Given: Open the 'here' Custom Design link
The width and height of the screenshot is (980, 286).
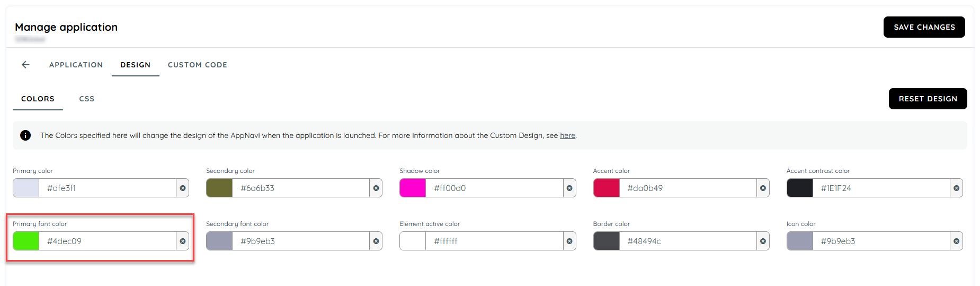Looking at the screenshot, I should tap(567, 136).
